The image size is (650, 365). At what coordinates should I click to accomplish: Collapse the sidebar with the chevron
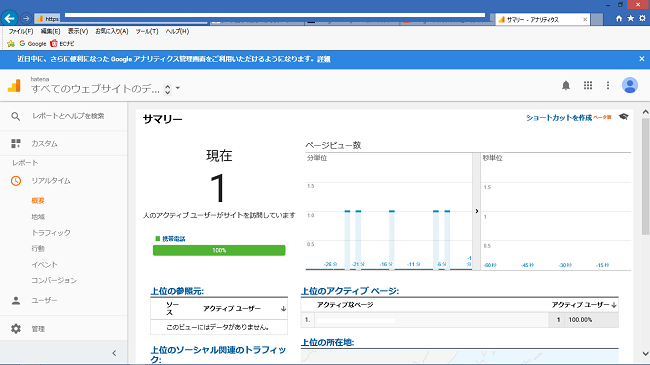114,353
